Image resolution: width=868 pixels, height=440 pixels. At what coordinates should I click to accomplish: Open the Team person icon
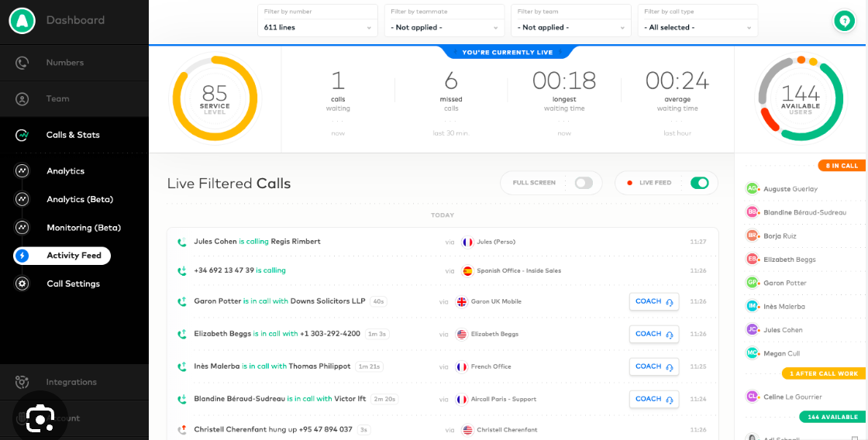[22, 99]
